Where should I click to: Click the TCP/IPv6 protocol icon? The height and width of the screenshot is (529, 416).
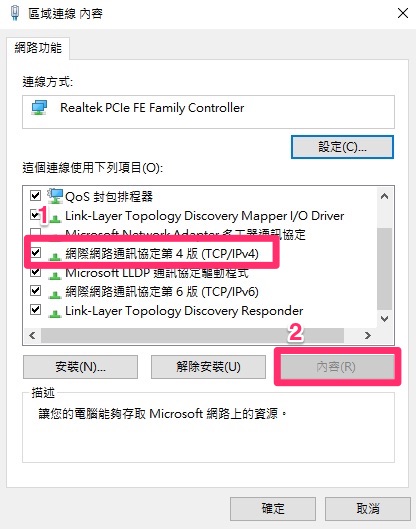(x=54, y=295)
